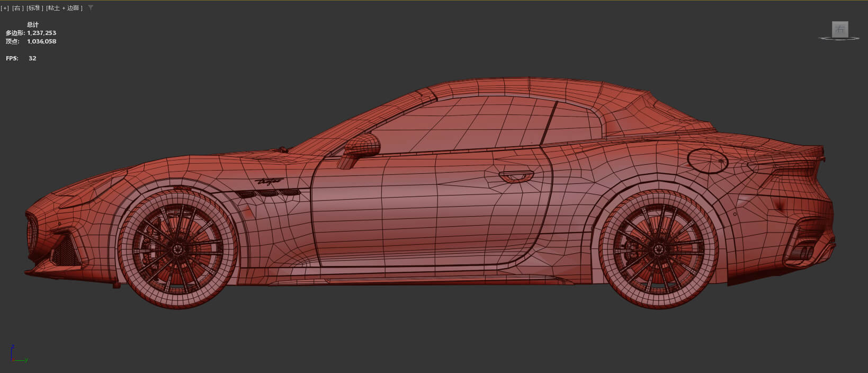
Task: Click the FPS value 32
Action: (x=32, y=58)
